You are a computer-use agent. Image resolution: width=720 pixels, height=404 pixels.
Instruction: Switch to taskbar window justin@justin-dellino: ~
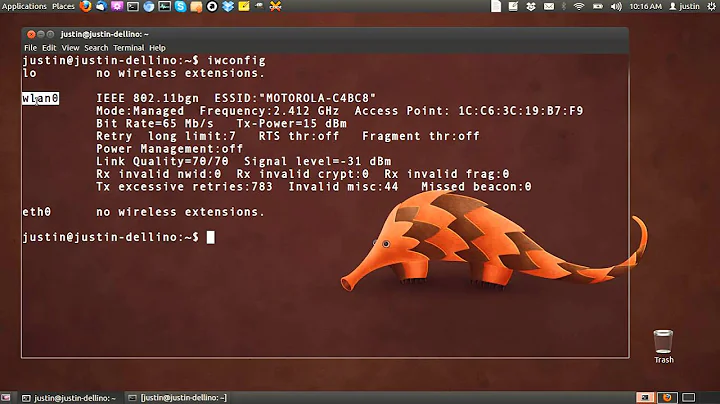coord(69,398)
